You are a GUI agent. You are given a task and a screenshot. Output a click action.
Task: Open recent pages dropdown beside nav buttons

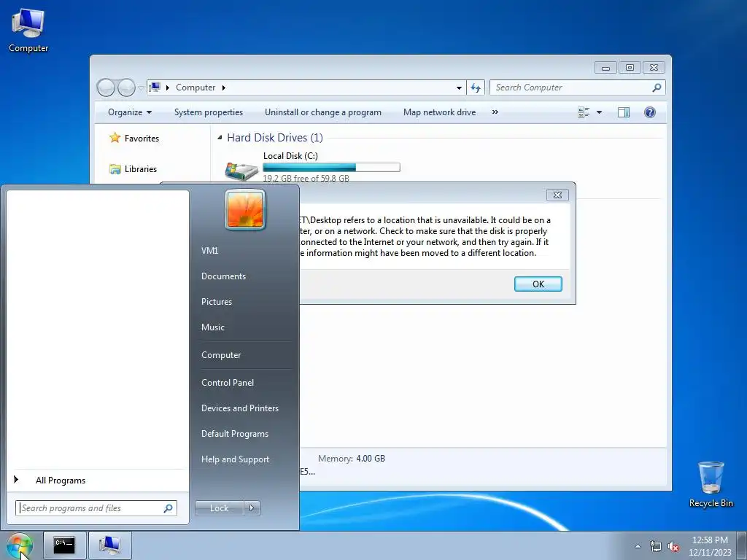pos(141,88)
